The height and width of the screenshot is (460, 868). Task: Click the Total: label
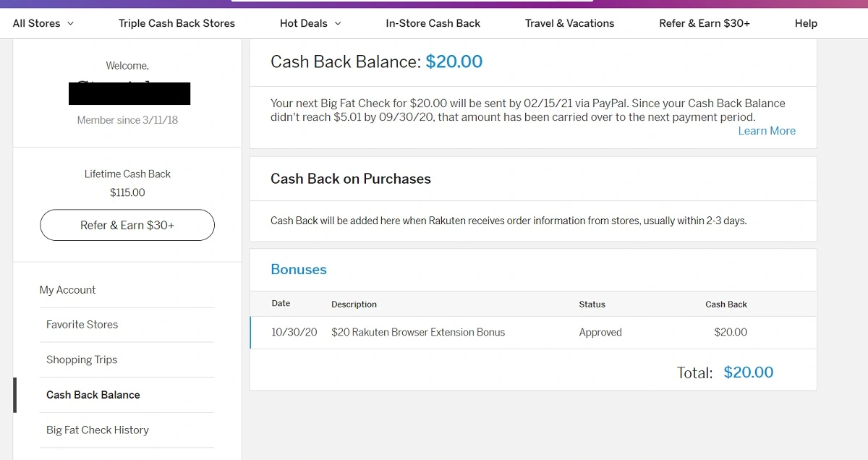(694, 373)
